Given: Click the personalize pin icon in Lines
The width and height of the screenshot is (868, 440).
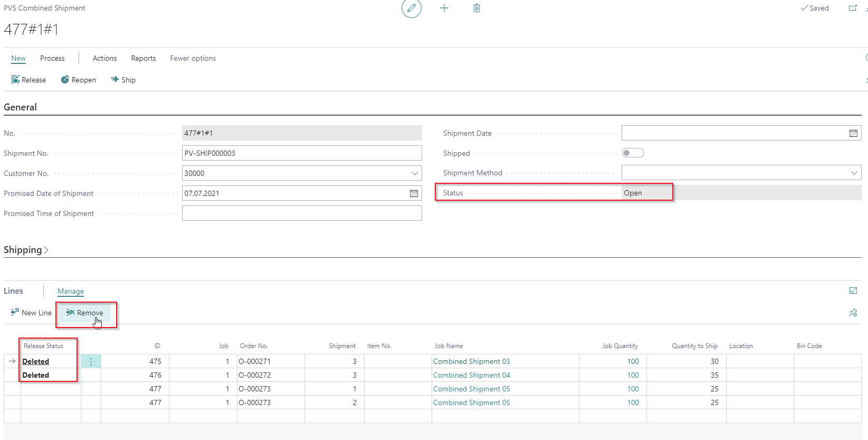Looking at the screenshot, I should (x=853, y=313).
